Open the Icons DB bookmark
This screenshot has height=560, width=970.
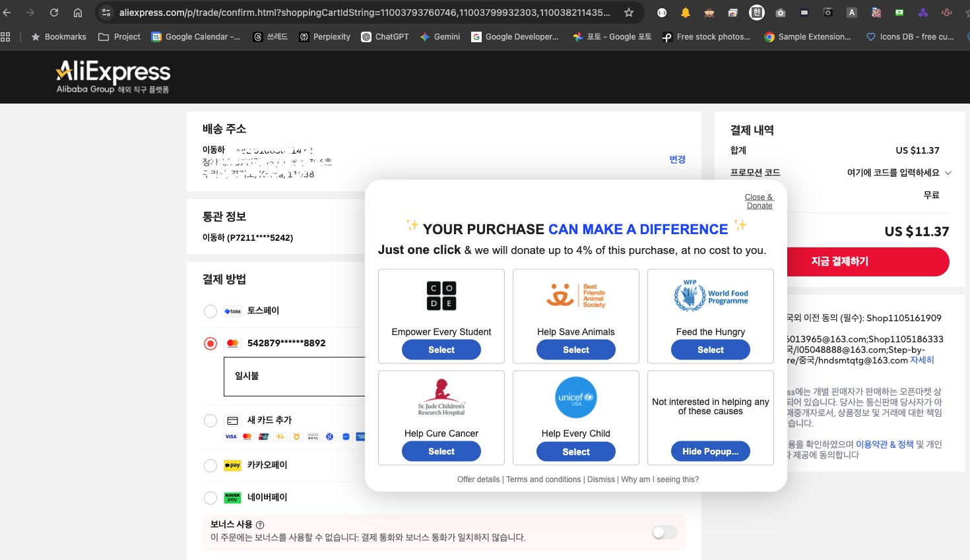click(x=910, y=37)
